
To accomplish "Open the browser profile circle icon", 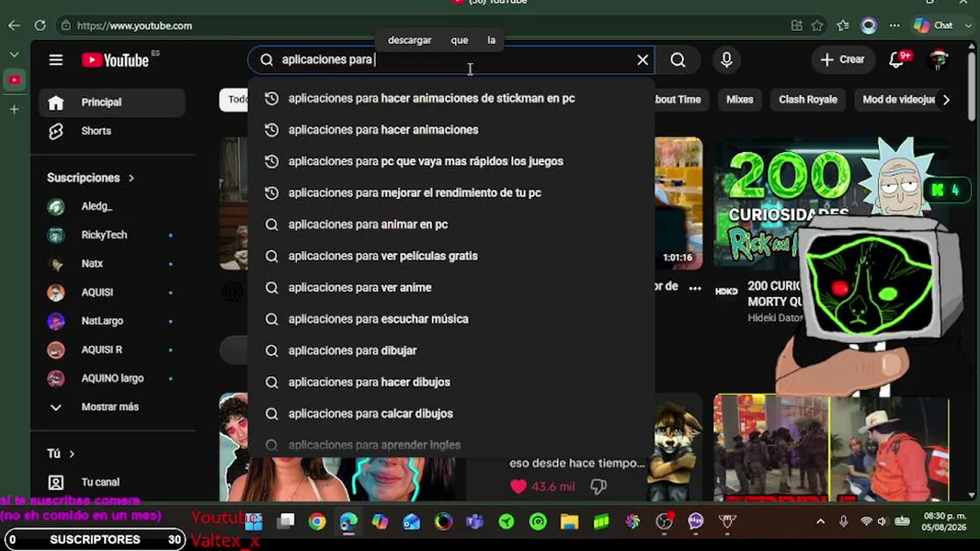I will coord(868,25).
